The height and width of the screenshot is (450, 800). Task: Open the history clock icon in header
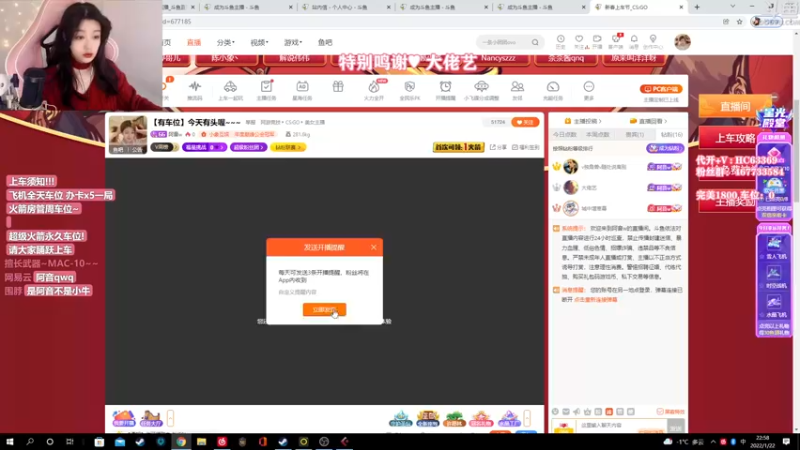pos(560,41)
